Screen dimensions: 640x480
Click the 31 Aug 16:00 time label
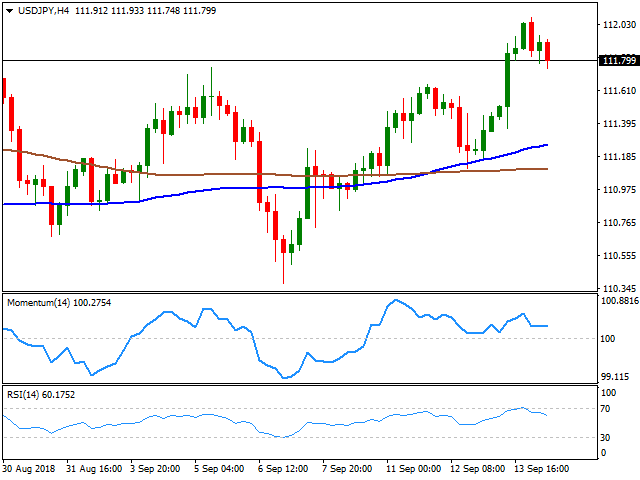pyautogui.click(x=94, y=469)
